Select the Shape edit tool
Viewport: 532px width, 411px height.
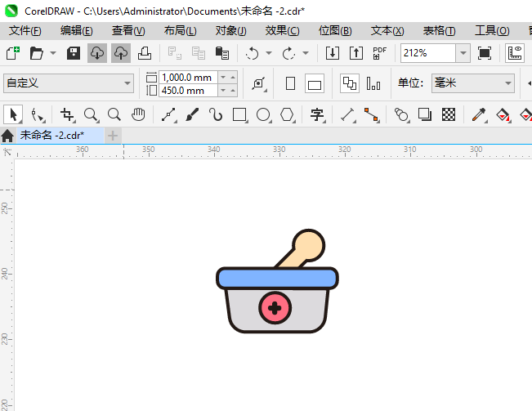click(38, 115)
